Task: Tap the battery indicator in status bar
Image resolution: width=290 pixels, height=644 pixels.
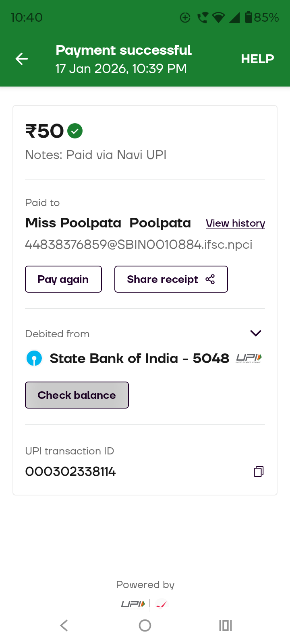Action: click(249, 17)
